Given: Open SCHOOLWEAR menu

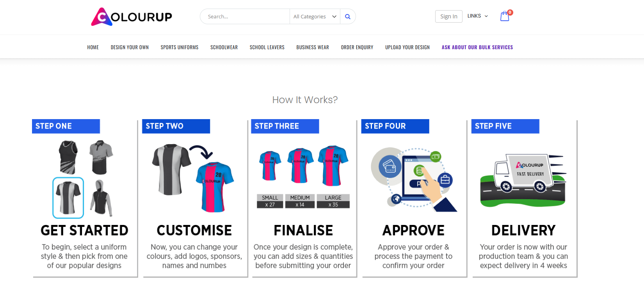Looking at the screenshot, I should 224,47.
